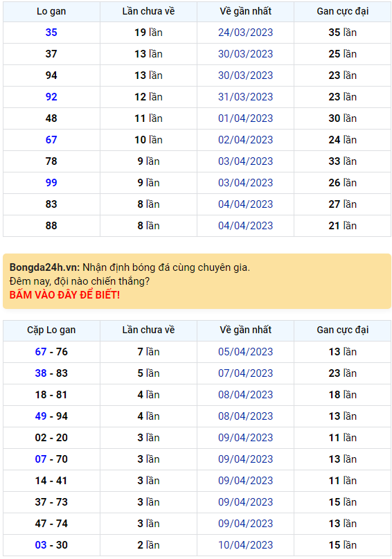Click blue 49 in the 49 - 94 pair
Viewport: 392px width, 559px height.
[x=41, y=416]
